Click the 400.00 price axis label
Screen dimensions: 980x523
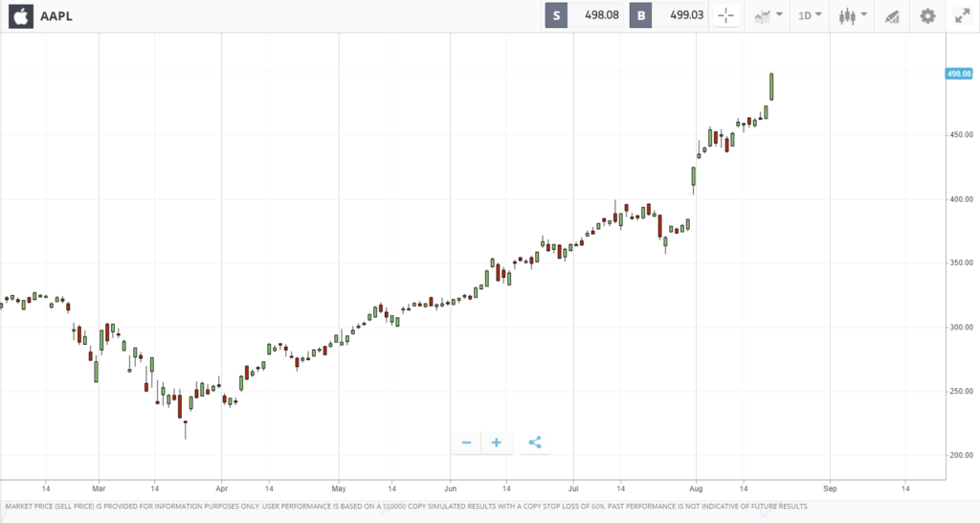click(961, 199)
